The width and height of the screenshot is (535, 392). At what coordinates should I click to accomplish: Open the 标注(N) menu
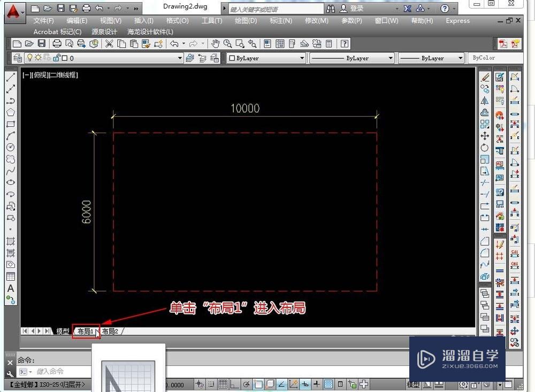coord(281,21)
